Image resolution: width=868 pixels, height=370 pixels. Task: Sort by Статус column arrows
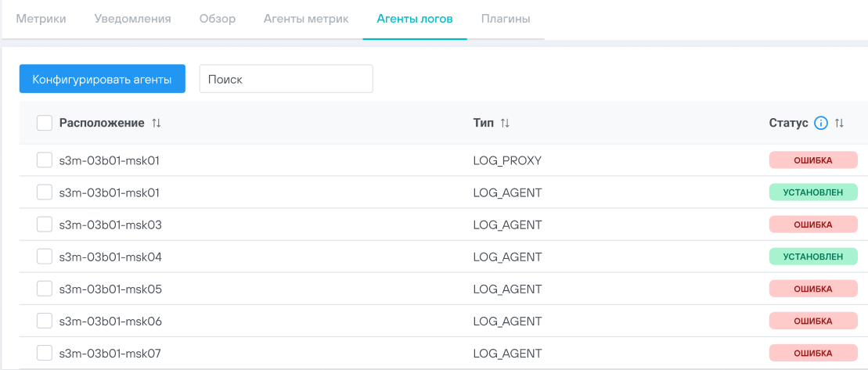click(840, 123)
